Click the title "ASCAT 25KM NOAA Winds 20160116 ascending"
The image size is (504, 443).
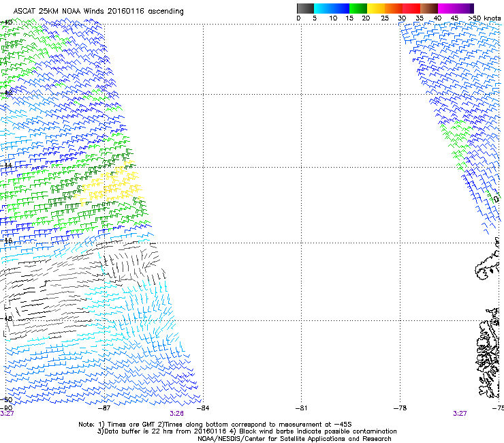coord(98,12)
